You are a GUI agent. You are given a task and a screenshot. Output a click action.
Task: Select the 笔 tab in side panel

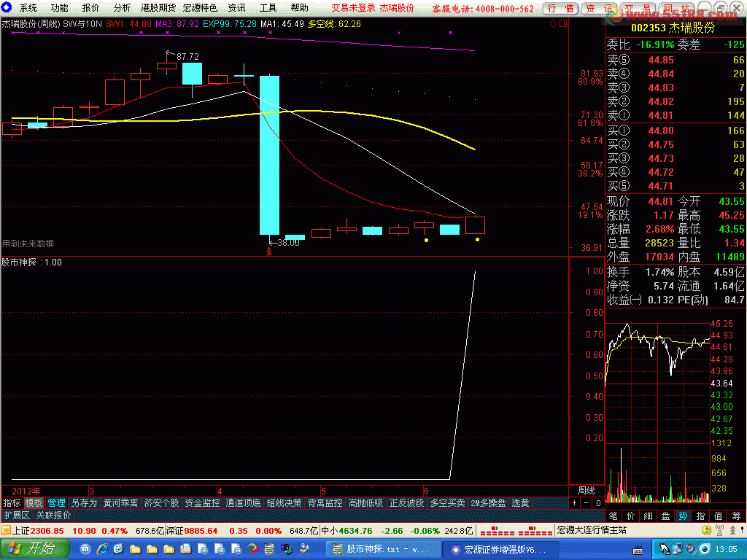click(x=613, y=516)
